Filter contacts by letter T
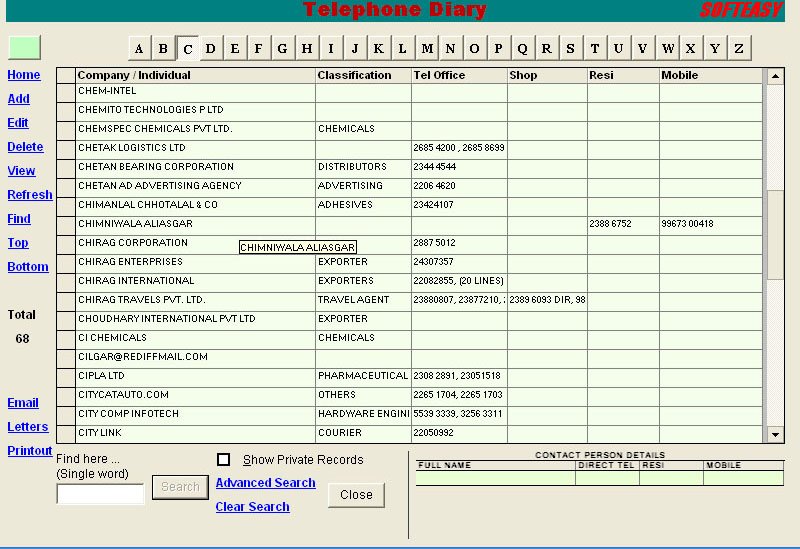This screenshot has height=549, width=800. pos(594,48)
